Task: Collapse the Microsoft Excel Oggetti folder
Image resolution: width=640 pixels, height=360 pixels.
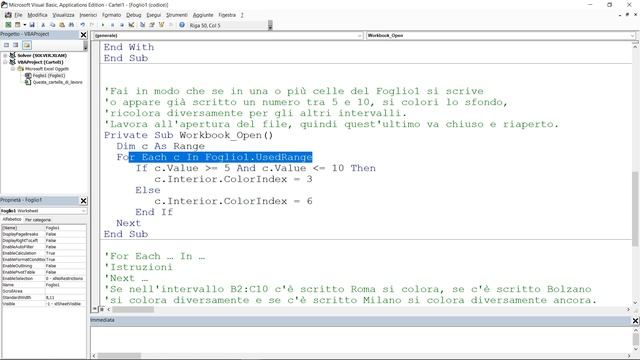Action: click(13, 69)
